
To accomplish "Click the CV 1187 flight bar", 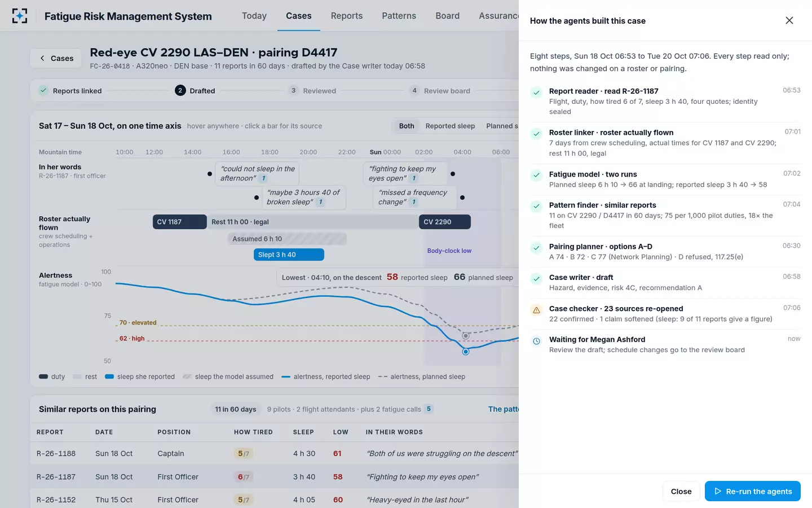I will coord(179,222).
